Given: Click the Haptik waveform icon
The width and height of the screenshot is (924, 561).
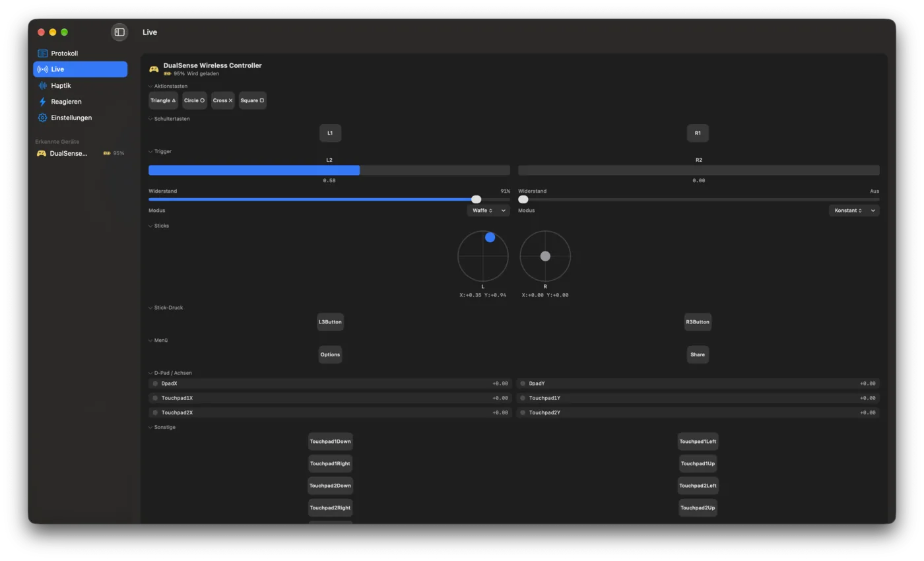Looking at the screenshot, I should coord(42,86).
